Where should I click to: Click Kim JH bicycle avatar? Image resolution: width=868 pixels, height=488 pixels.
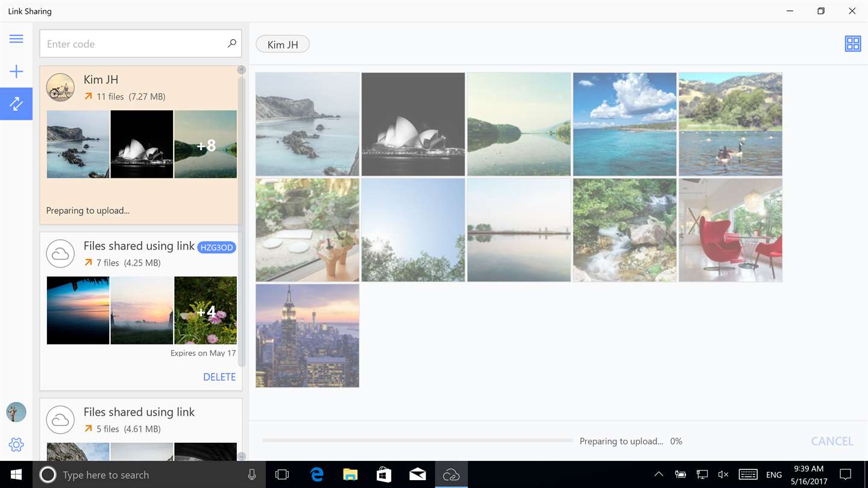click(x=60, y=88)
